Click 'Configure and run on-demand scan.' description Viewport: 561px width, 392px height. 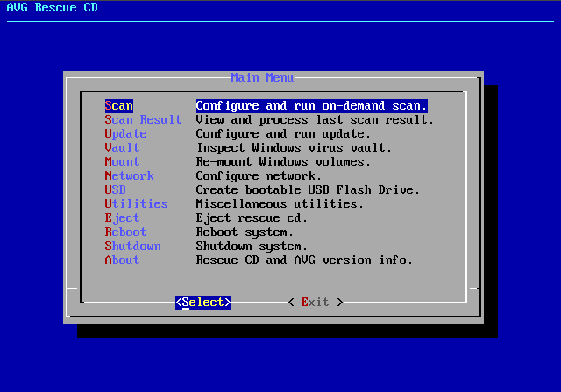click(312, 106)
